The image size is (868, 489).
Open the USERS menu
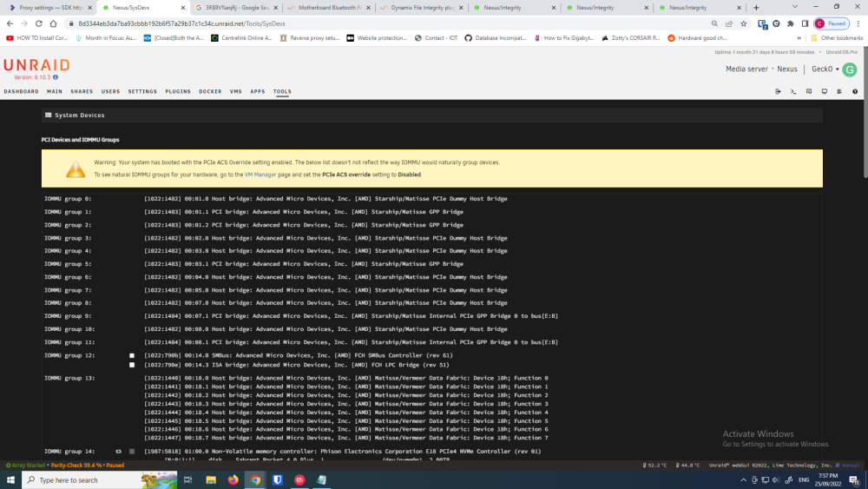pos(110,91)
